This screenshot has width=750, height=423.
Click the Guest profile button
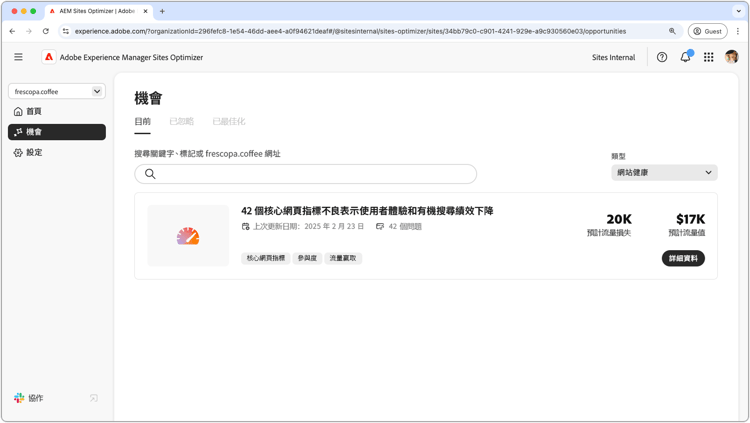(x=707, y=31)
